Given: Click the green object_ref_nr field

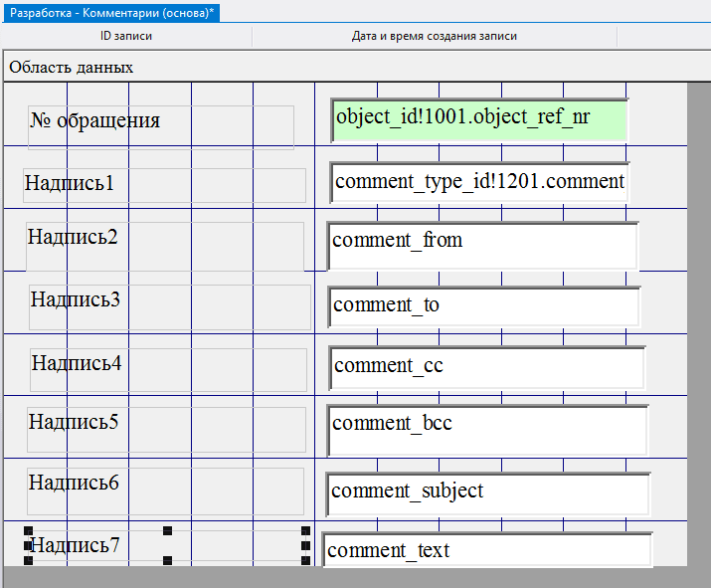Looking at the screenshot, I should coord(478,119).
